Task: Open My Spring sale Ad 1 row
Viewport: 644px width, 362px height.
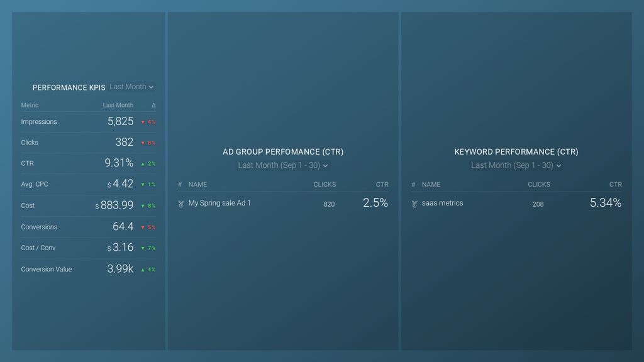Action: (x=219, y=203)
